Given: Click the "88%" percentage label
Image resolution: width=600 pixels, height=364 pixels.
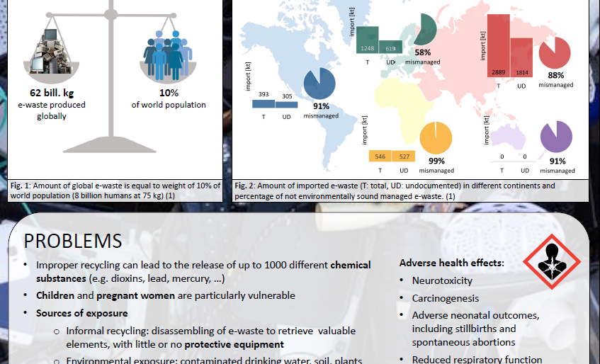Looking at the screenshot, I should click(x=556, y=75).
